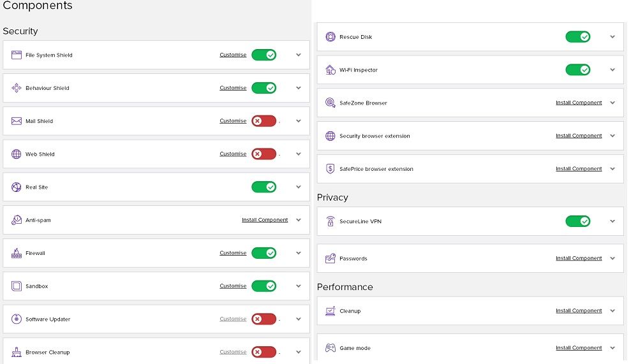Viewport: 638px width, 364px height.
Task: Click the Rescue Disk lifebuoy icon
Action: 330,36
